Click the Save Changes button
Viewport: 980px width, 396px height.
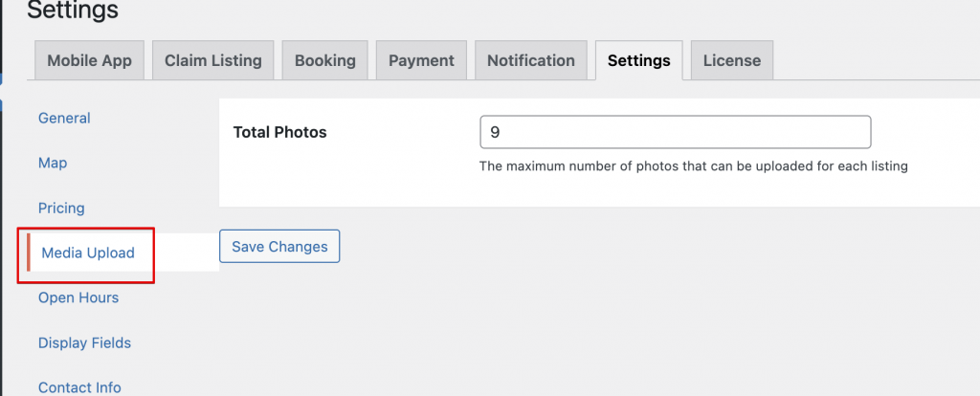(279, 246)
